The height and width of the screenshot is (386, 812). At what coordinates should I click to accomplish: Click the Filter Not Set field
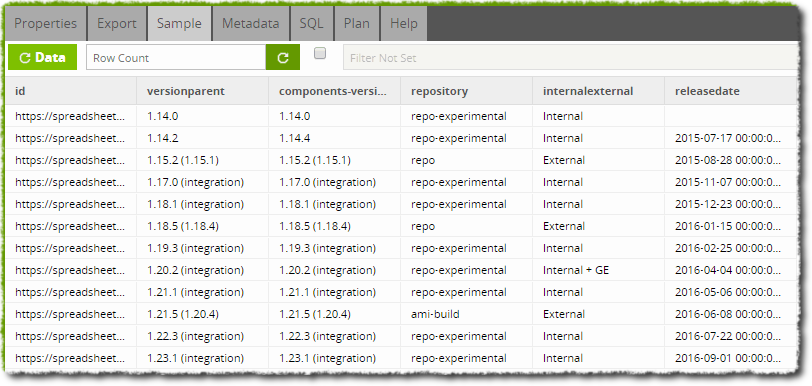[x=570, y=58]
